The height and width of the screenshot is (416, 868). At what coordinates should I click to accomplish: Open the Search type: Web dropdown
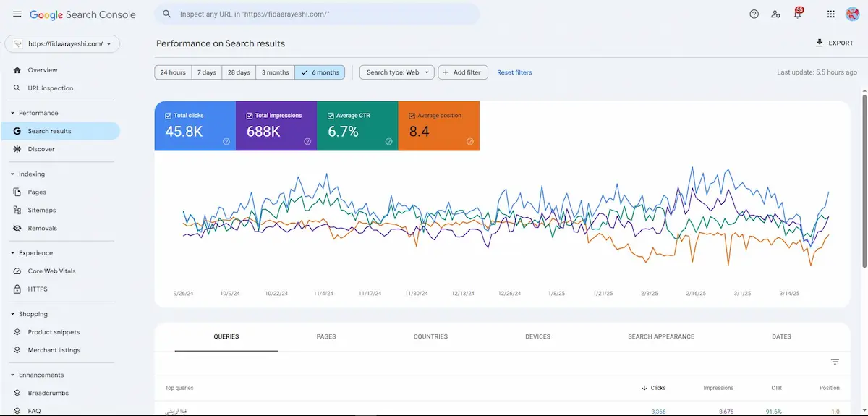396,72
